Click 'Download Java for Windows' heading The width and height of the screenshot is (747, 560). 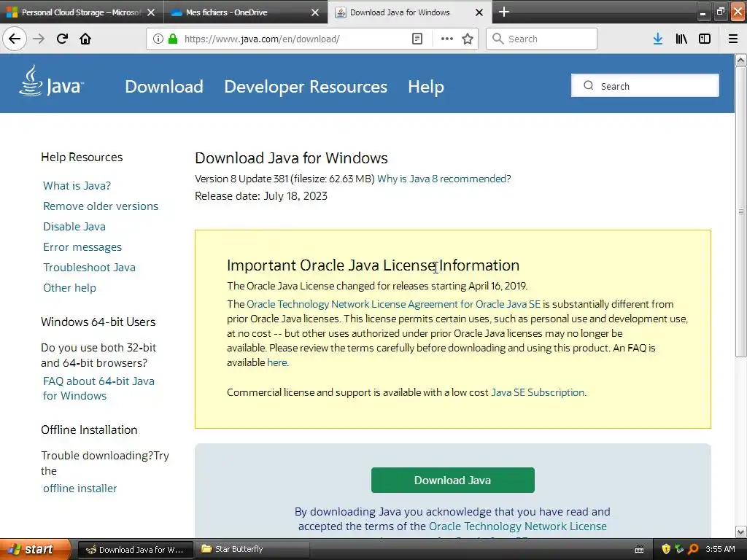291,158
